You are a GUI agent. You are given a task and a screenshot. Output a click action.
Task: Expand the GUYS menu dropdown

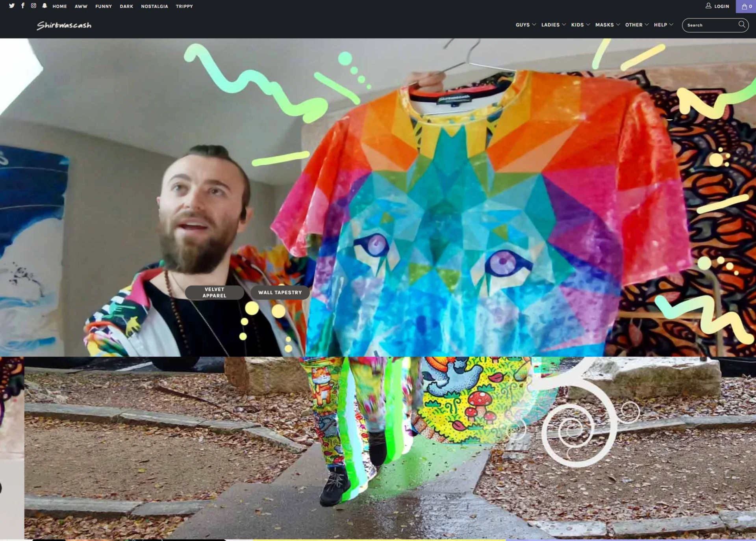pyautogui.click(x=525, y=24)
